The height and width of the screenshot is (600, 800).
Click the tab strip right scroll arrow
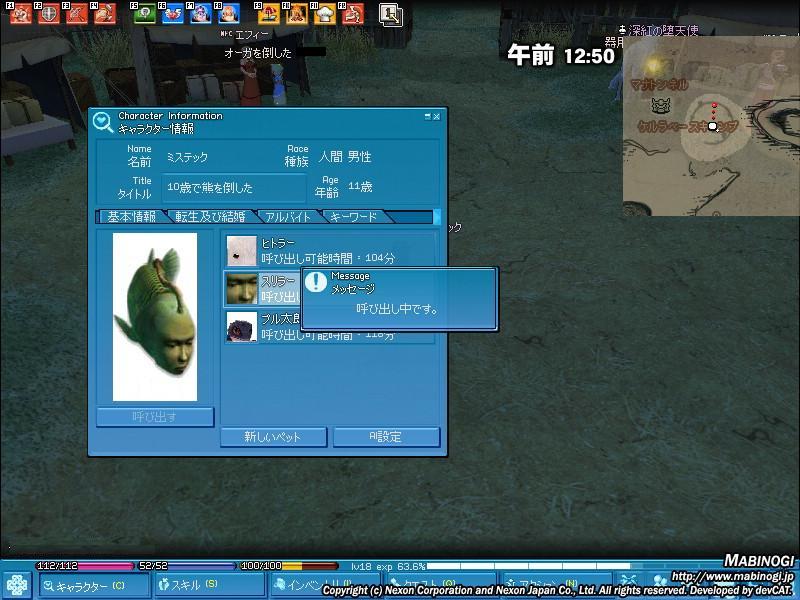(x=437, y=217)
